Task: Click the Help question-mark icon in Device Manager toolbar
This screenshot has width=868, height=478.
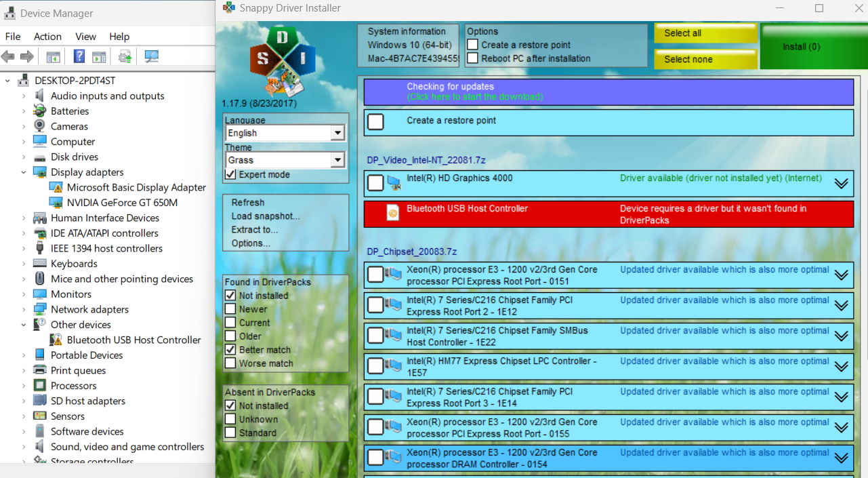Action: pyautogui.click(x=79, y=57)
